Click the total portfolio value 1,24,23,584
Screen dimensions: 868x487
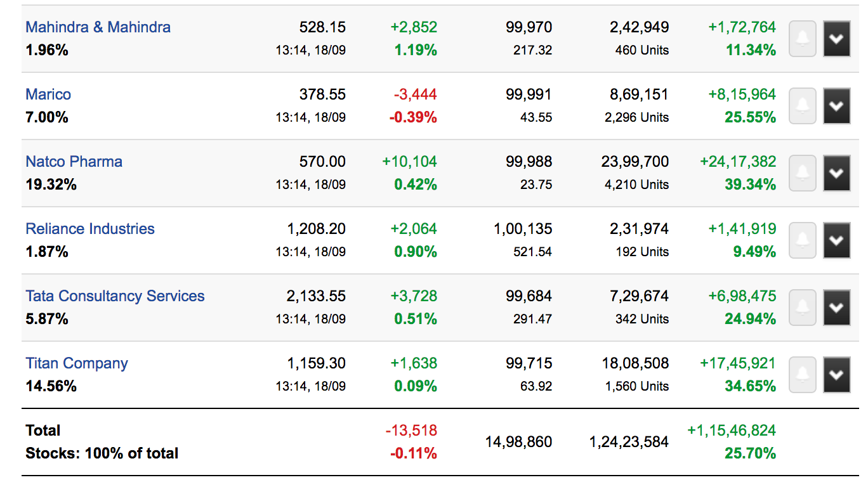[629, 442]
